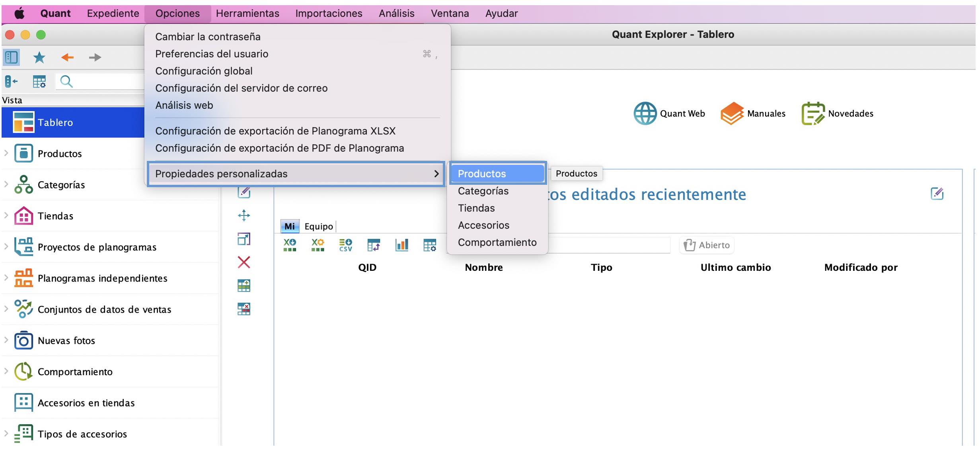
Task: Go forward with the gray arrow
Action: pyautogui.click(x=95, y=57)
